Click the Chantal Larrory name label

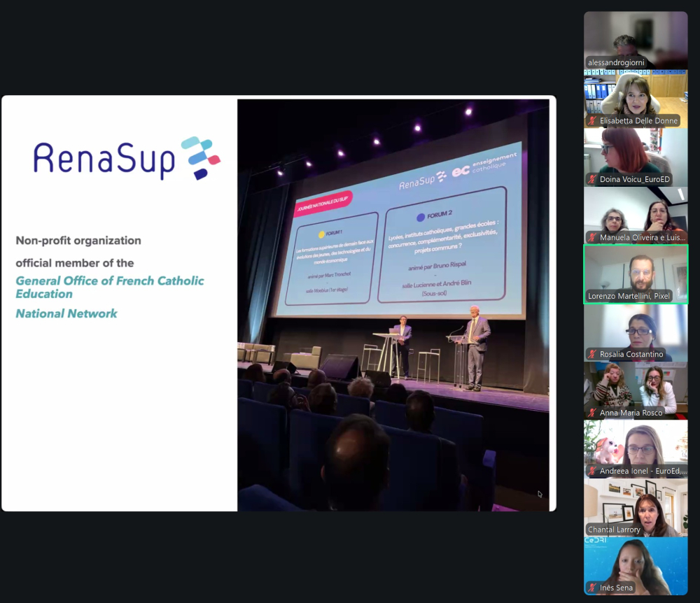tap(614, 530)
